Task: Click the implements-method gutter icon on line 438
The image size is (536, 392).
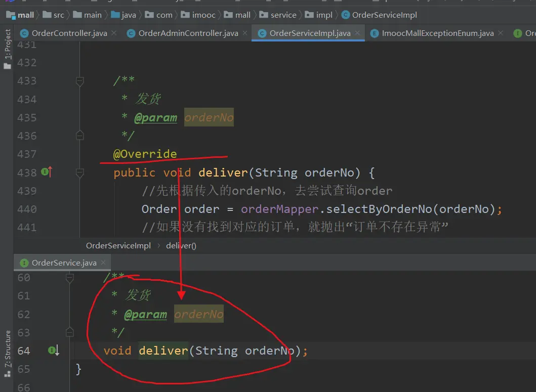Action: (x=46, y=172)
